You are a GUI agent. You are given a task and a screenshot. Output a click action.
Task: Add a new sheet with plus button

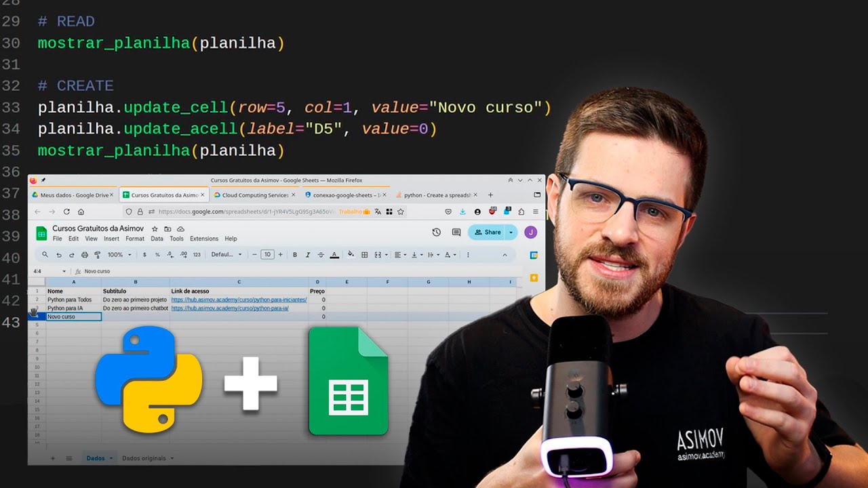tap(53, 458)
